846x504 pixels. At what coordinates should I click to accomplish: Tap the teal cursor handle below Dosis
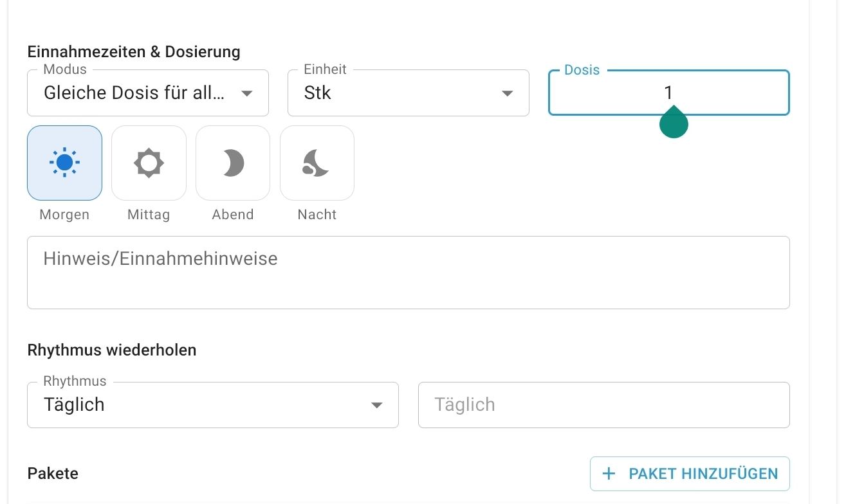pos(674,123)
